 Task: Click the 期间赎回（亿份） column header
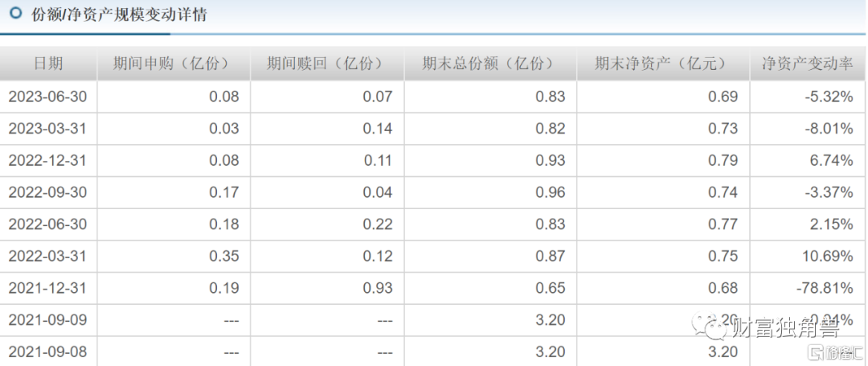tap(325, 64)
